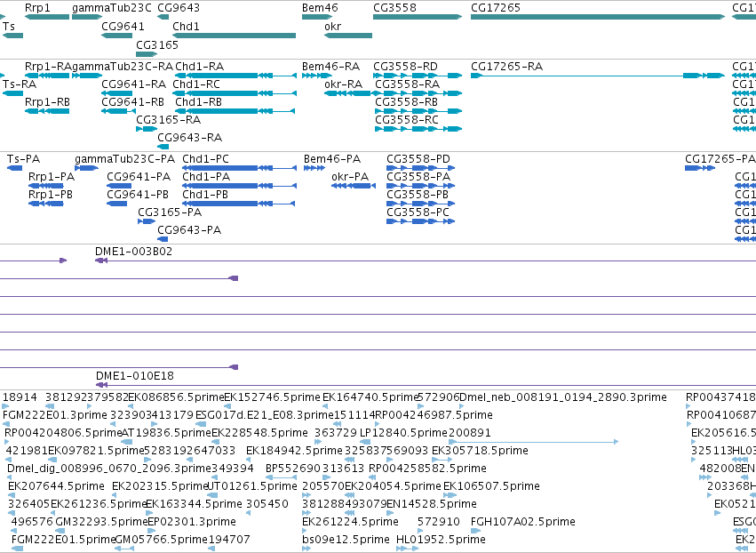Viewport: 756px width, 553px height.
Task: Click the EK261224.5prime EST label
Action: (351, 522)
